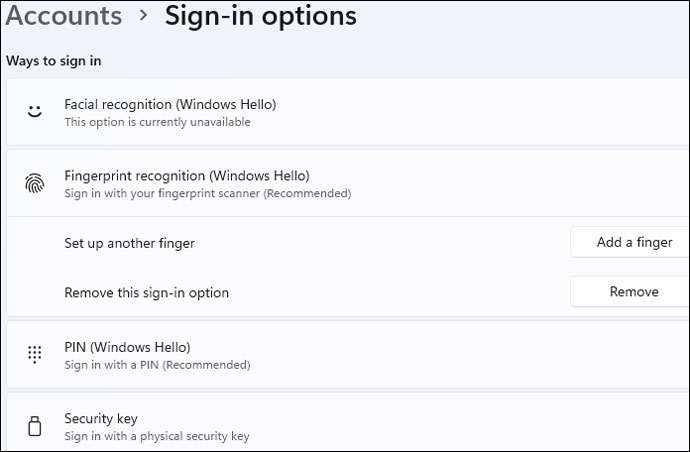Viewport: 690px width, 452px height.
Task: Click the "Sign in with your fingerprint scanner" description
Action: [x=207, y=193]
